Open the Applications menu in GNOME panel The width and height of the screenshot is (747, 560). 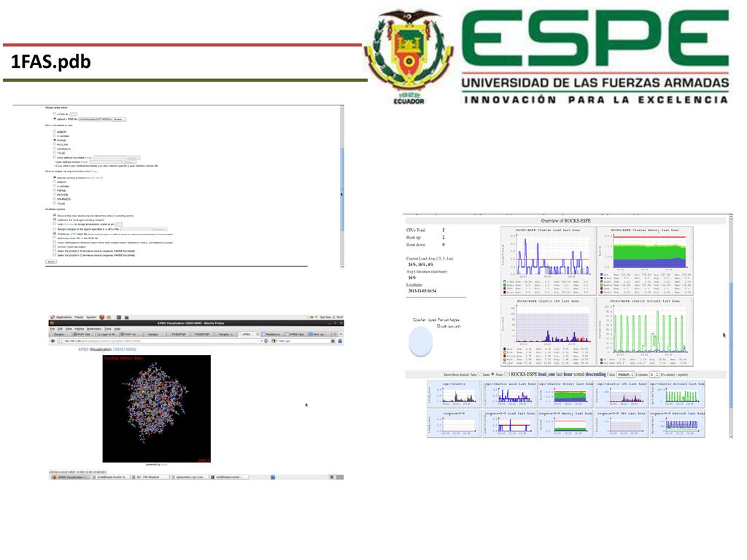click(64, 317)
